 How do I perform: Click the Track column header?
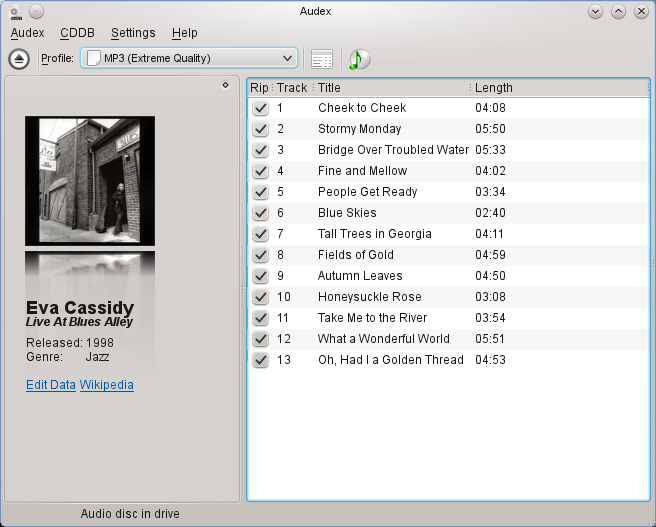click(292, 88)
